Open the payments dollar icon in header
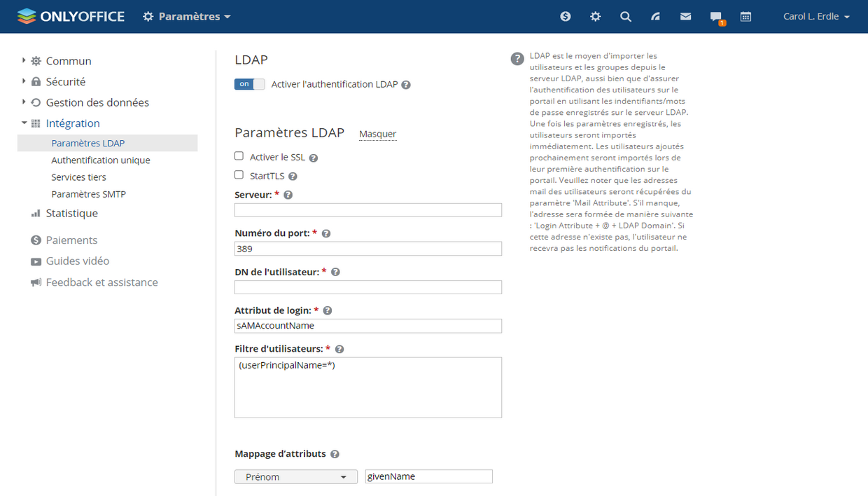Screen dimensions: 868x496 [566, 16]
